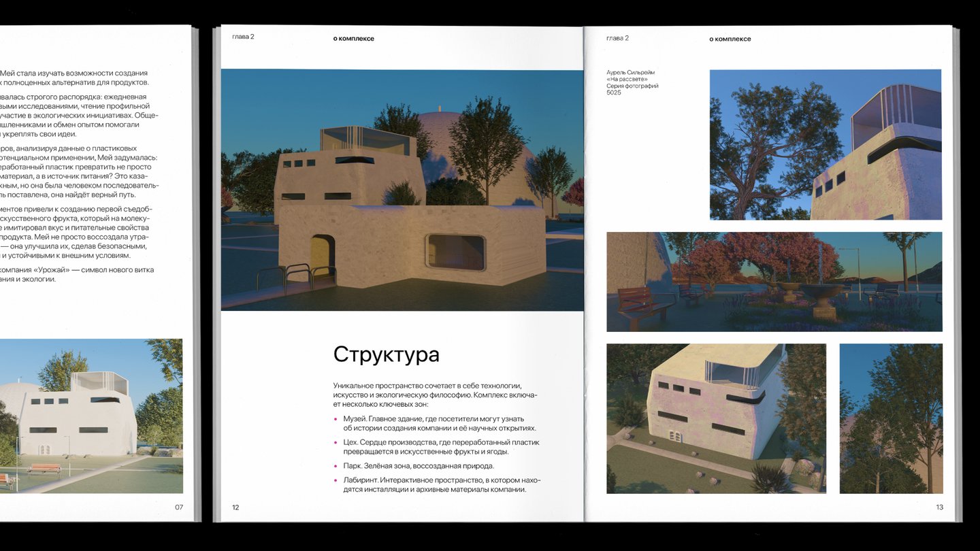Select the narrow tree photo beside page number 13
980x551 pixels.
pyautogui.click(x=891, y=418)
